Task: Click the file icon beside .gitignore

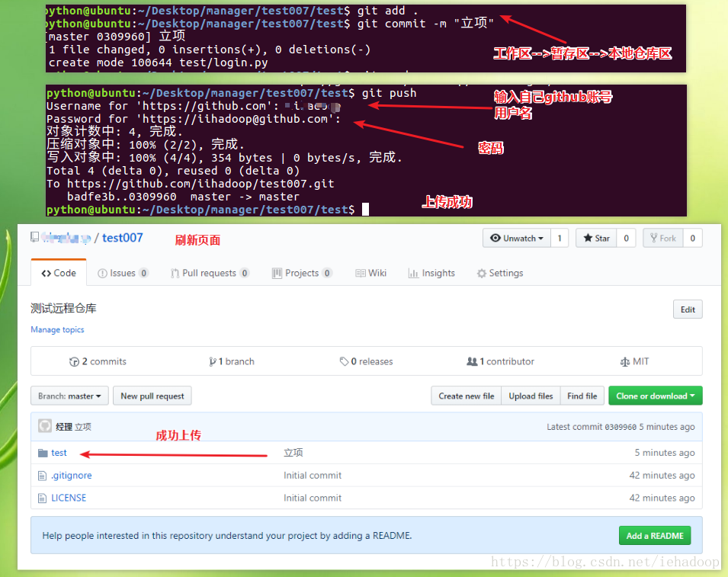Action: pos(42,476)
